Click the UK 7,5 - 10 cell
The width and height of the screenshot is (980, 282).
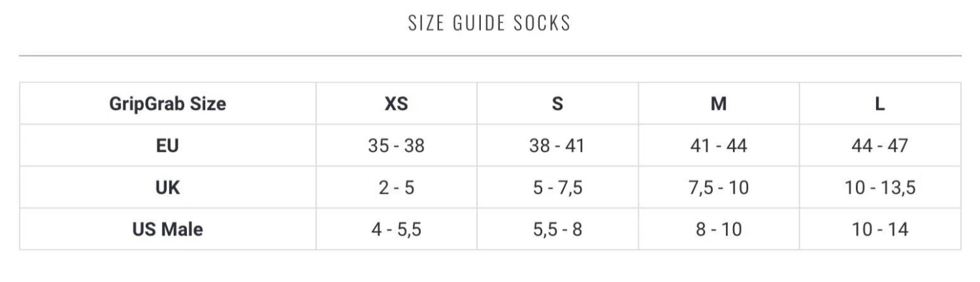pyautogui.click(x=718, y=188)
